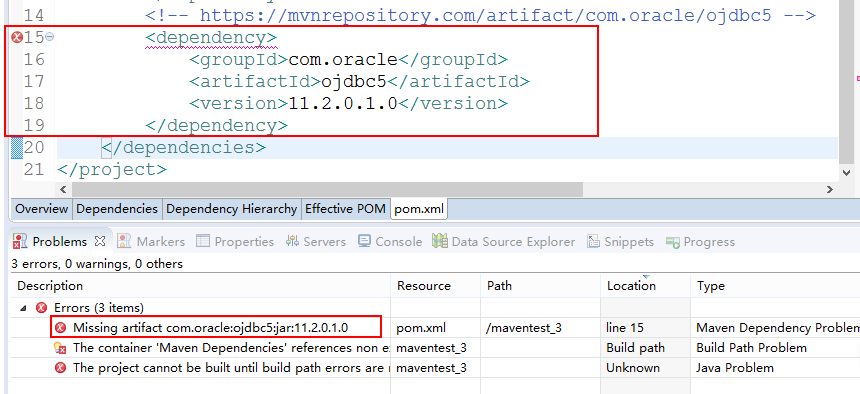Sort problems by Type column header
This screenshot has width=860, height=394.
776,286
